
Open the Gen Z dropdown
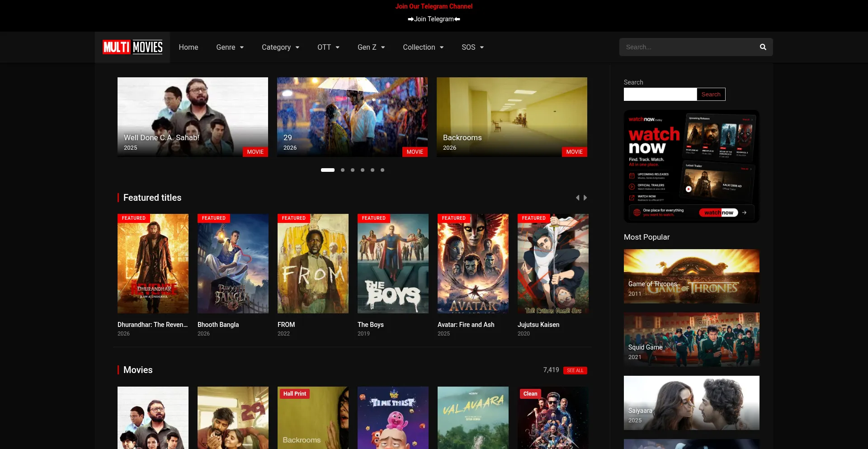tap(371, 47)
